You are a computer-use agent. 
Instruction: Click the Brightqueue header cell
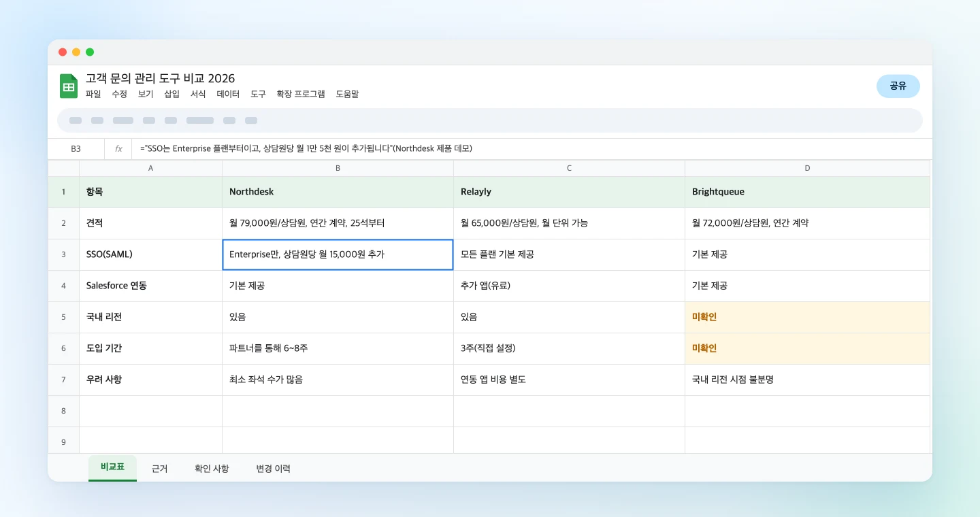tap(807, 192)
